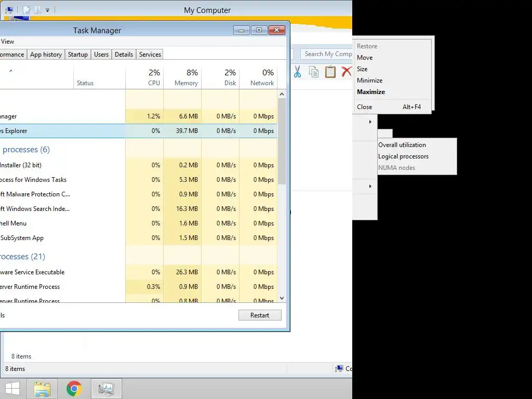532x399 pixels.
Task: Select the Service Executable process row
Action: click(138, 272)
